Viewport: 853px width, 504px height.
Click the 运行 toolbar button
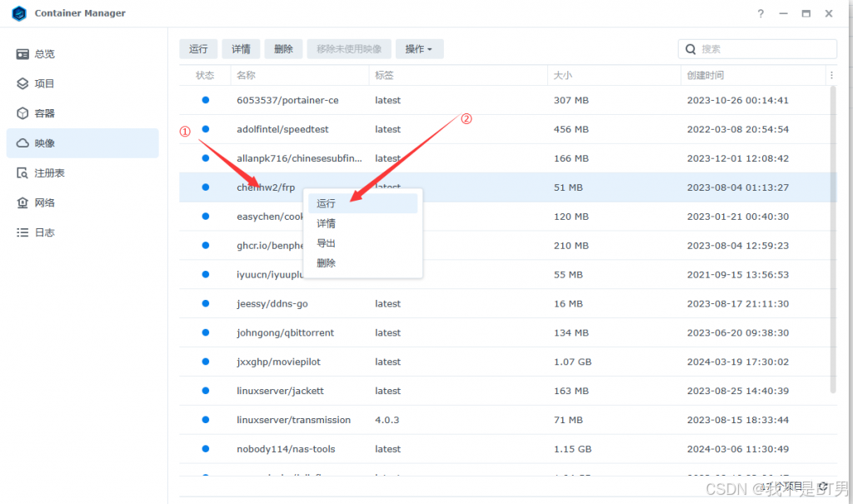(x=198, y=49)
